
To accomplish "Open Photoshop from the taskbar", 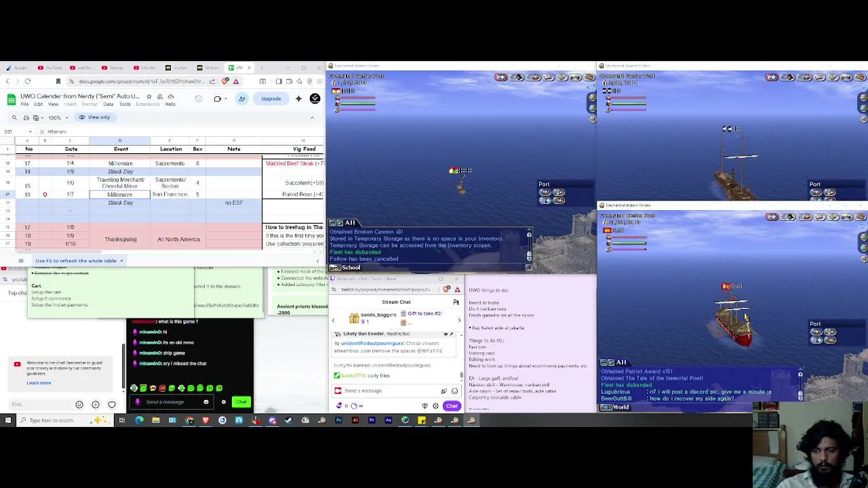I will [338, 420].
